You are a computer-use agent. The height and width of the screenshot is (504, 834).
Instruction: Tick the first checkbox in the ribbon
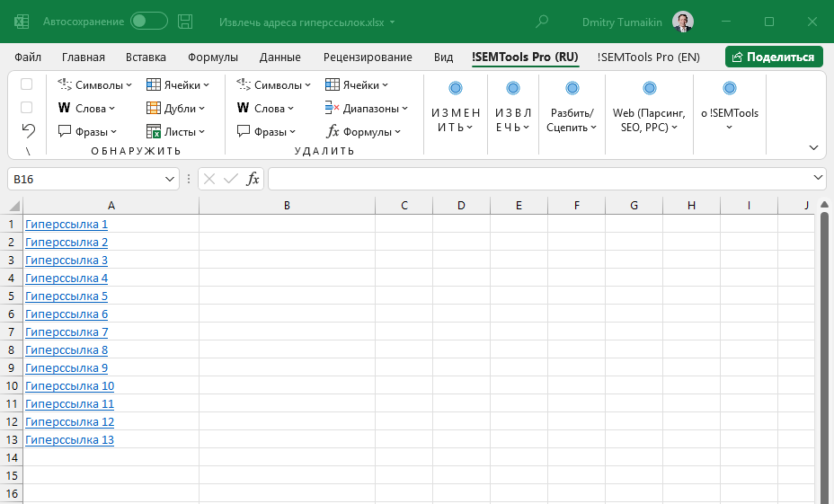(x=26, y=84)
